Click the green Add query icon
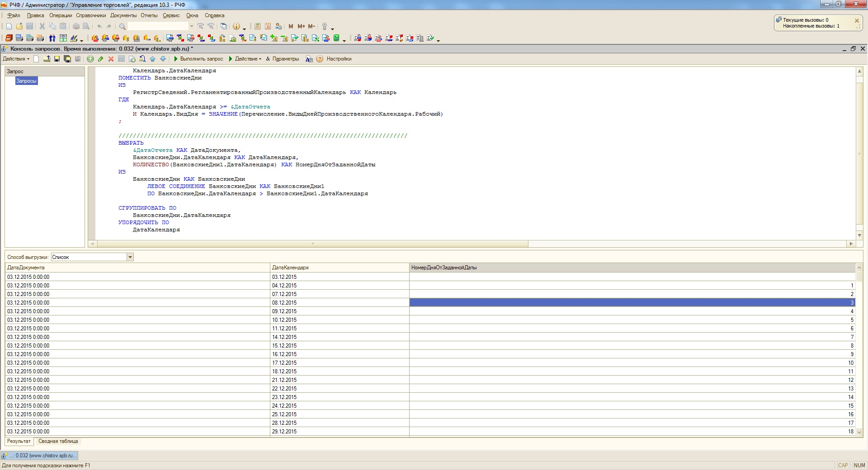868x470 pixels. 90,59
